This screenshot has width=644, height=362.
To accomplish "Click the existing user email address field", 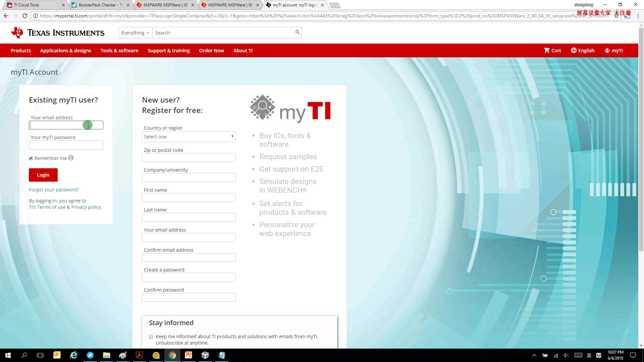I will tap(66, 125).
